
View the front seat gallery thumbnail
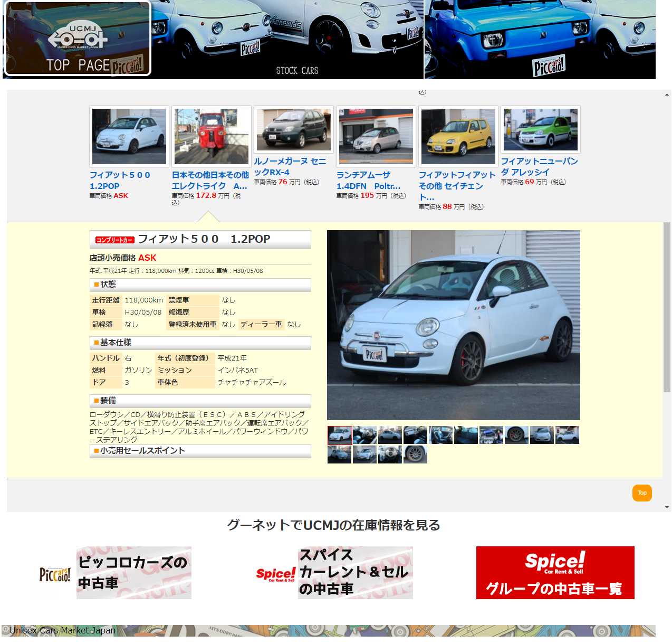click(x=441, y=435)
